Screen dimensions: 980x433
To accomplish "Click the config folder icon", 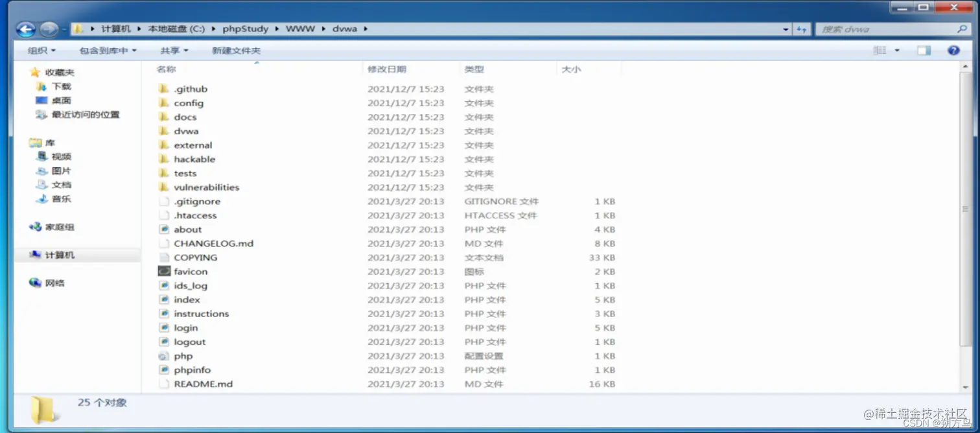I will coord(163,103).
